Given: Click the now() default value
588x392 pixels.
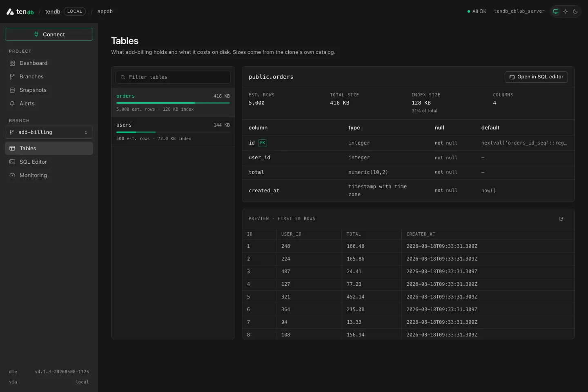Looking at the screenshot, I should click(x=488, y=191).
